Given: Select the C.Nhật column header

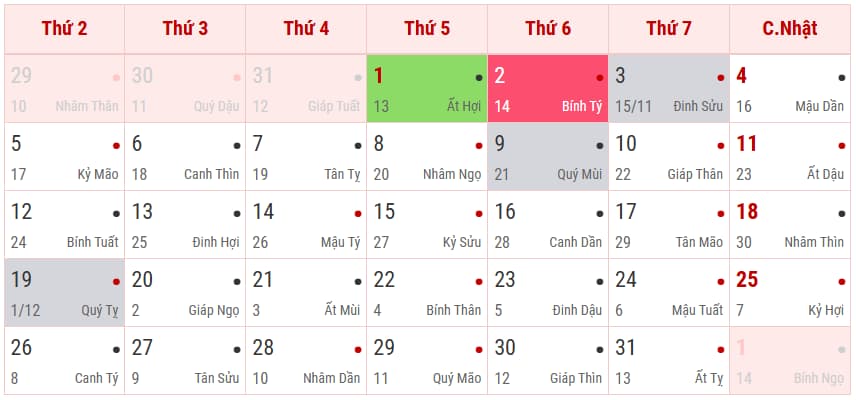Looking at the screenshot, I should 790,29.
